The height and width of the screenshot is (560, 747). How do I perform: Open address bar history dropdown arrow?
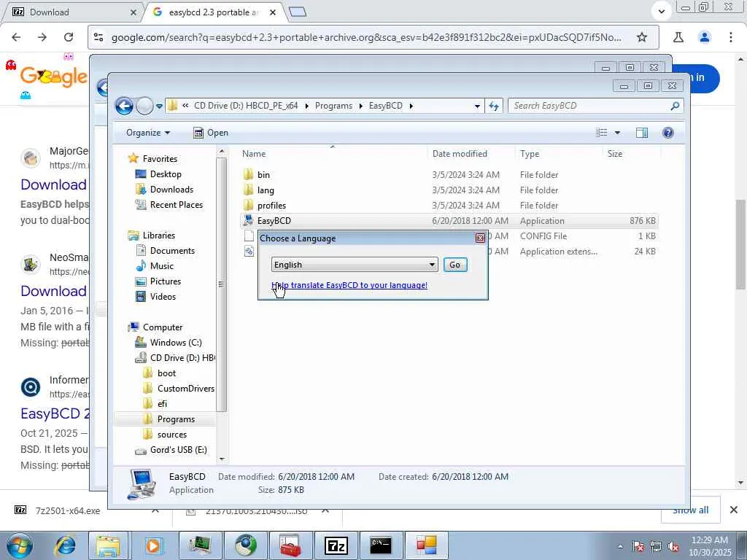pyautogui.click(x=477, y=106)
